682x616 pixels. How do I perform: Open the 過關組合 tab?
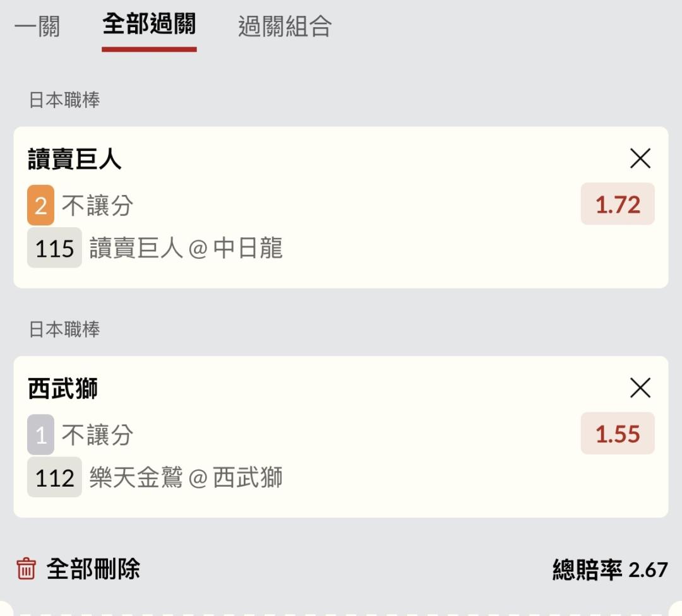[285, 26]
